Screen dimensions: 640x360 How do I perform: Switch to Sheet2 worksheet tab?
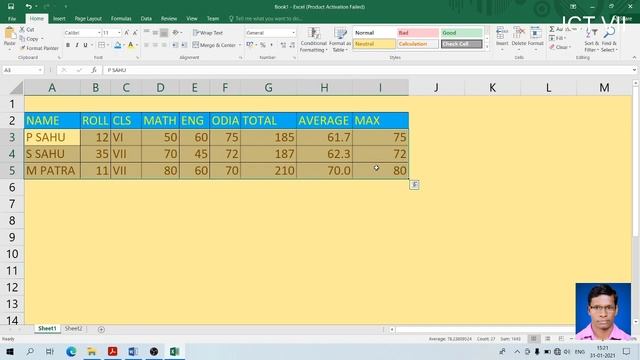click(73, 329)
